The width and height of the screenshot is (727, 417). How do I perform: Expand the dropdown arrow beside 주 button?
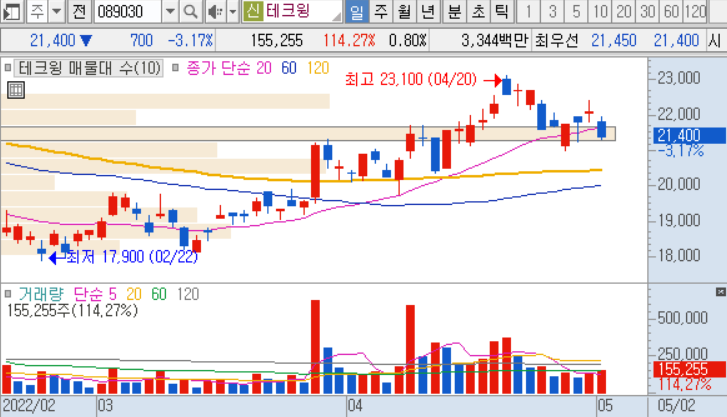tap(57, 11)
